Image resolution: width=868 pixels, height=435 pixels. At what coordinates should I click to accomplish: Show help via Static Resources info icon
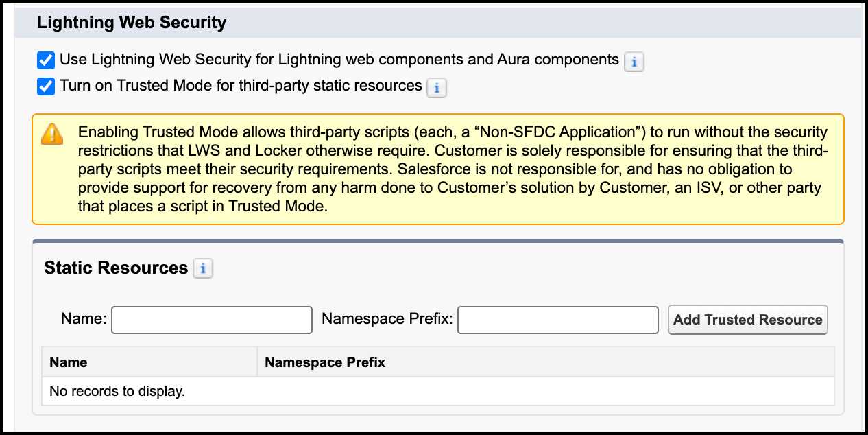203,269
